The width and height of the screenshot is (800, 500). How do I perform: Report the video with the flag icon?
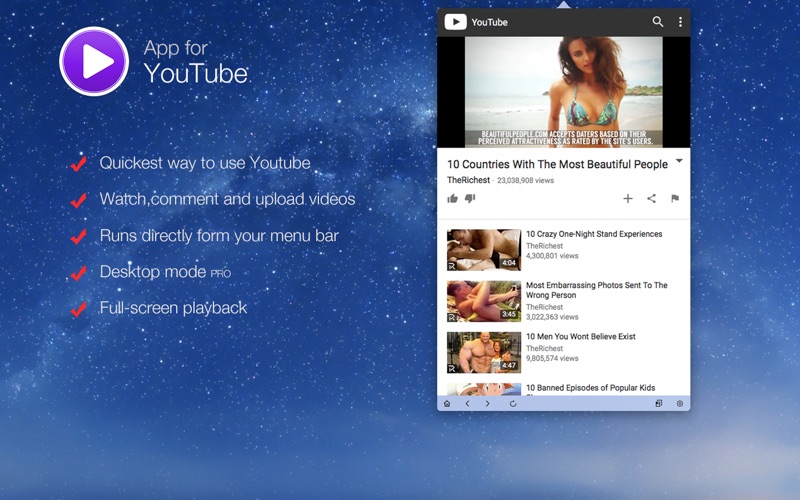[675, 198]
